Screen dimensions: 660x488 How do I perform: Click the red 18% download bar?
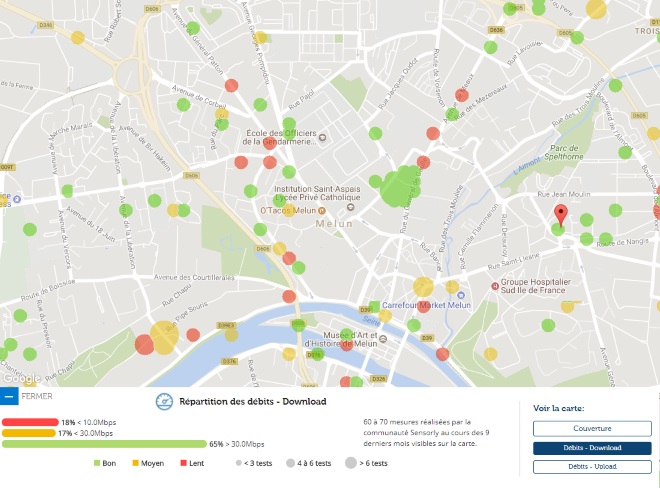tap(30, 422)
